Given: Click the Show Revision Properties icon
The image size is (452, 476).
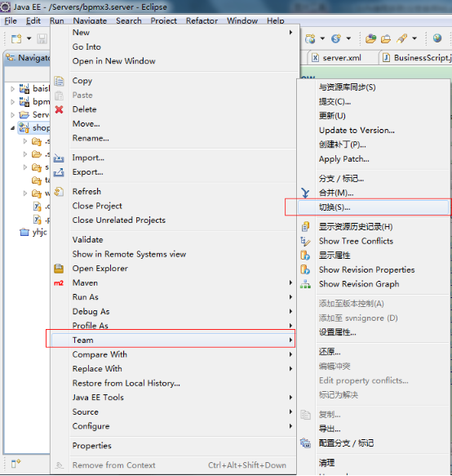Looking at the screenshot, I should tap(305, 269).
